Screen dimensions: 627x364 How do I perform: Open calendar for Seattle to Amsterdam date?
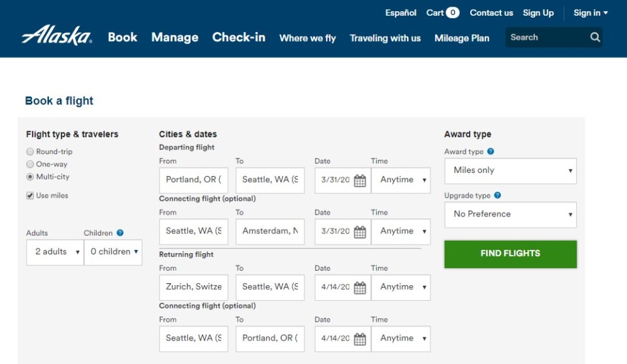[360, 232]
